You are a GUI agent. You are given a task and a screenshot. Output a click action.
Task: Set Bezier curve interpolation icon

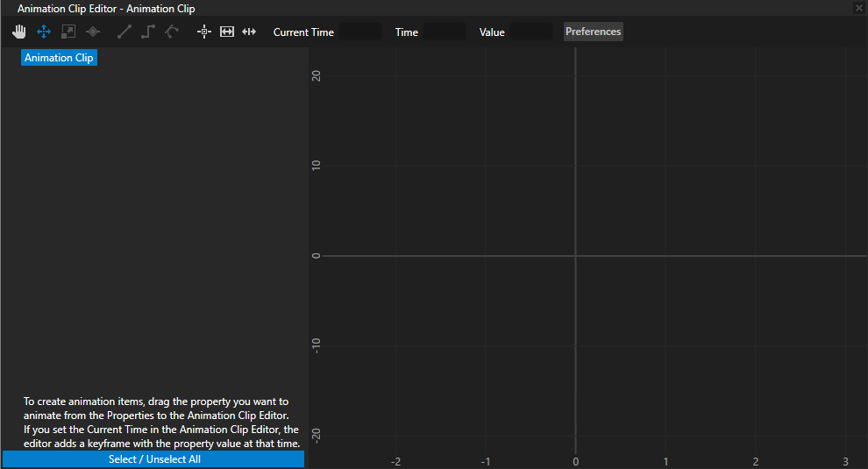pyautogui.click(x=172, y=32)
